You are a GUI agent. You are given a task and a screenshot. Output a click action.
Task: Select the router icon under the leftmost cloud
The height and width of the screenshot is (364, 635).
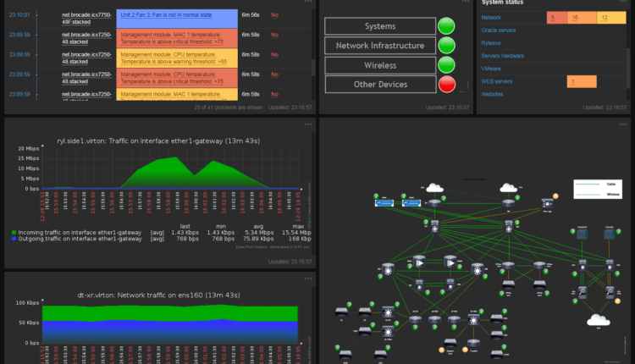[x=434, y=203]
